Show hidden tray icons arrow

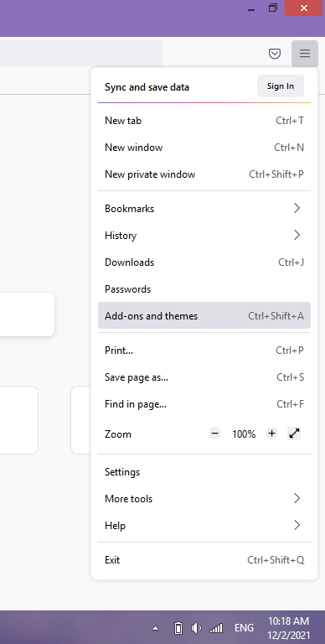coord(155,628)
